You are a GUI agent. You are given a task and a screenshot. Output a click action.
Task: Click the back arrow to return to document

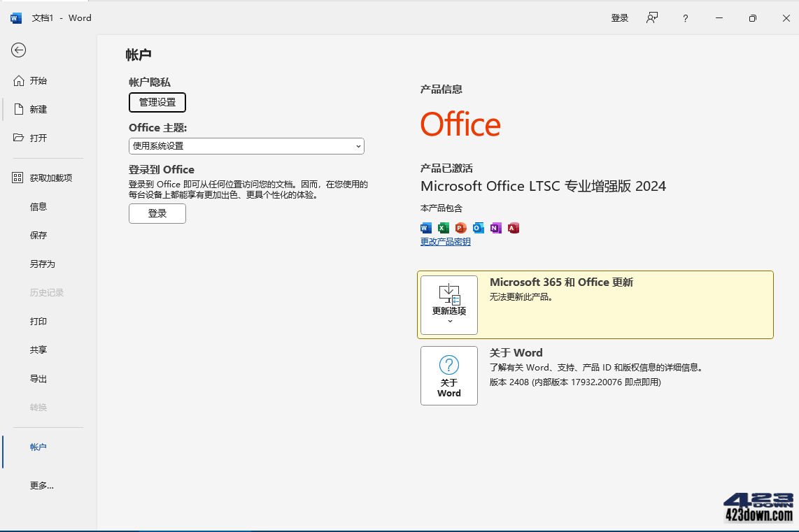coord(18,50)
